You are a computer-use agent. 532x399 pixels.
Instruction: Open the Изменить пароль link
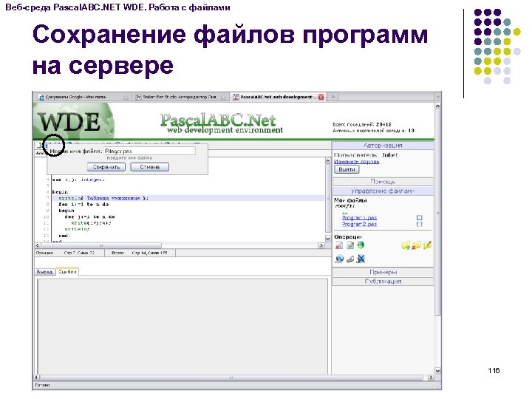click(357, 162)
